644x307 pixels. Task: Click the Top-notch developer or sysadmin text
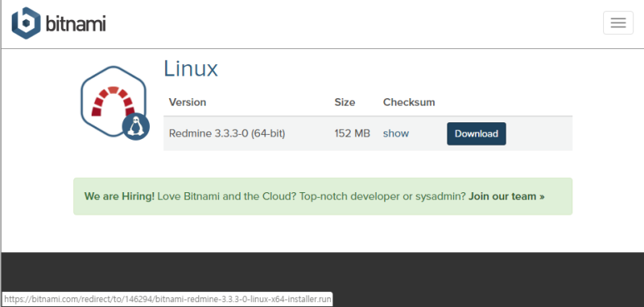382,196
